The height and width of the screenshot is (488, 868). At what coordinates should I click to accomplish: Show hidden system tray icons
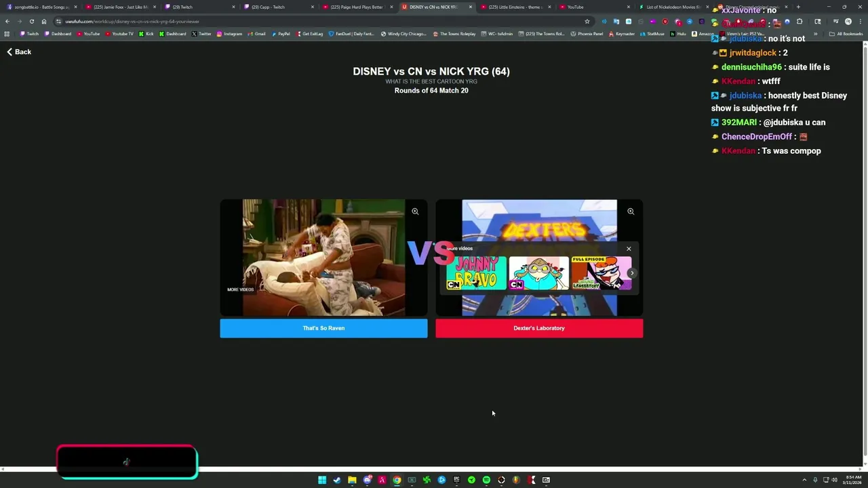coord(804,480)
